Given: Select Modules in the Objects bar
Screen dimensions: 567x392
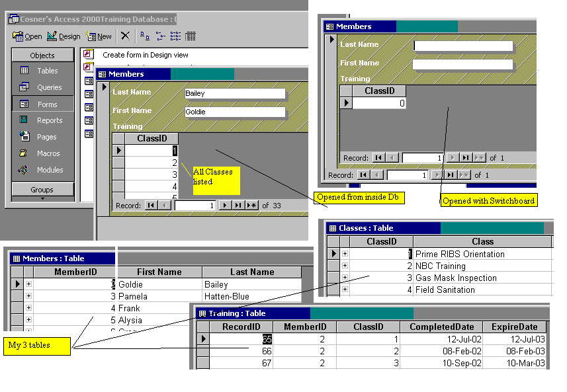Looking at the screenshot, I should 42,169.
